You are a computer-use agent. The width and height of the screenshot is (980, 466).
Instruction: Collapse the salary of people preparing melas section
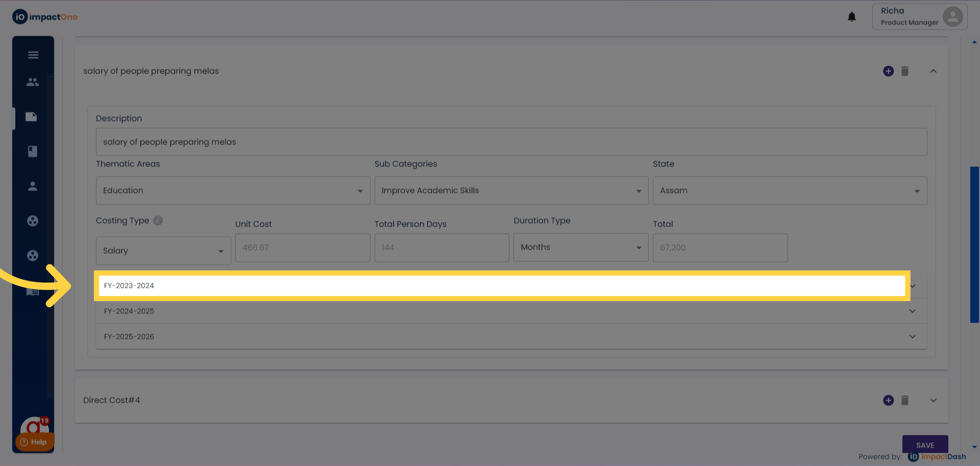tap(933, 71)
